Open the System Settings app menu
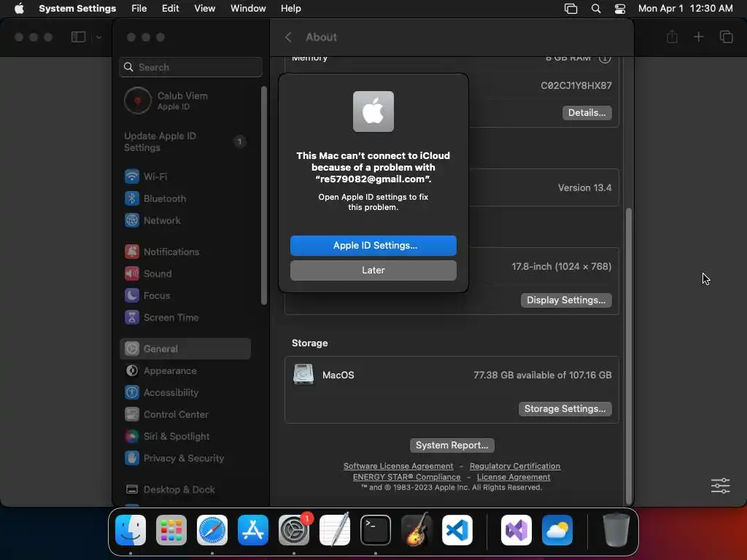 tap(77, 9)
